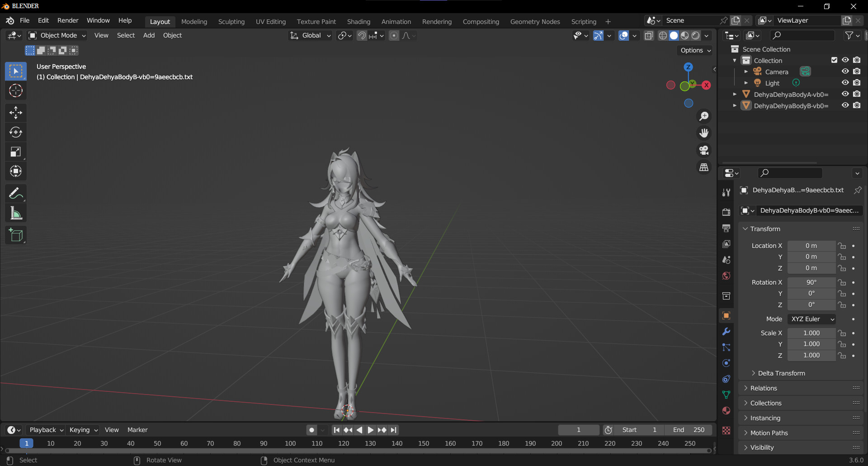Switch to the Shading workspace tab
The width and height of the screenshot is (868, 466).
[359, 21]
